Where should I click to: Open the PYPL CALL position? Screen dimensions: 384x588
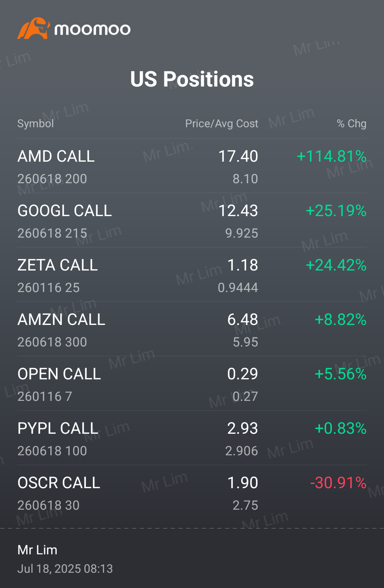tap(192, 438)
